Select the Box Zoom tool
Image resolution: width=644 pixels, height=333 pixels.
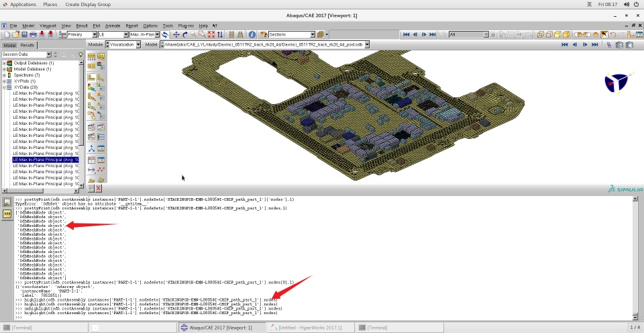tap(202, 34)
